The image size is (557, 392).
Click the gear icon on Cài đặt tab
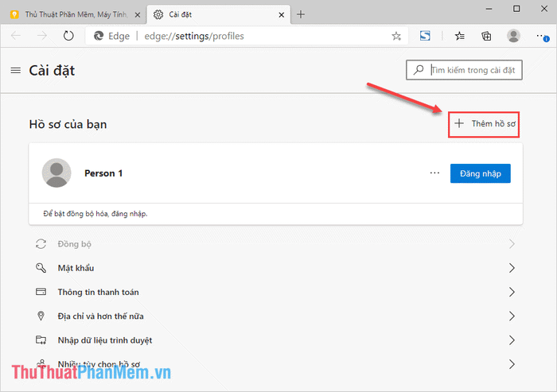(x=158, y=14)
